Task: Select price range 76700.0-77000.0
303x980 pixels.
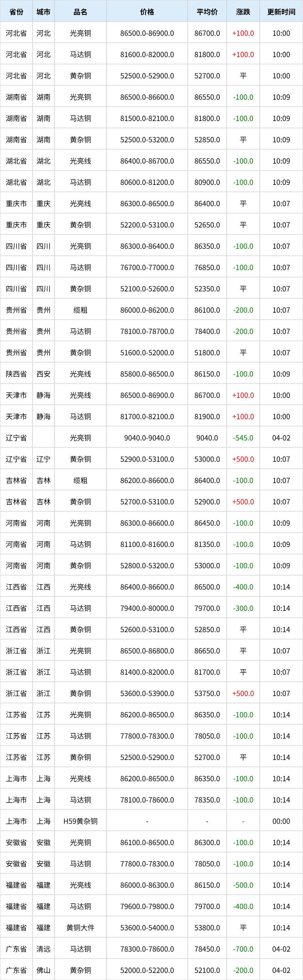Action: coord(147,267)
